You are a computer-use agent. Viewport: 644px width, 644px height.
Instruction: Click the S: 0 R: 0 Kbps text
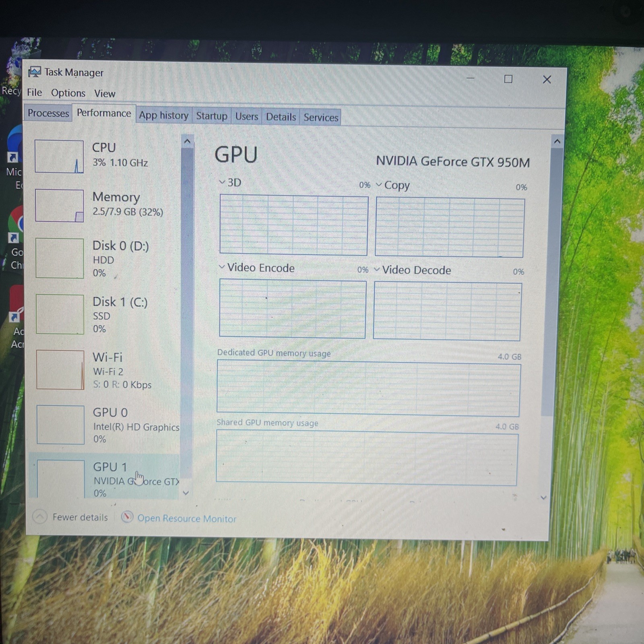[x=122, y=384]
